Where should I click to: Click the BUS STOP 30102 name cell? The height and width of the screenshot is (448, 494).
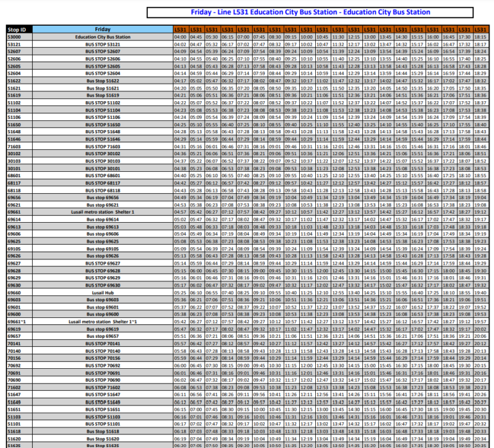coord(102,154)
